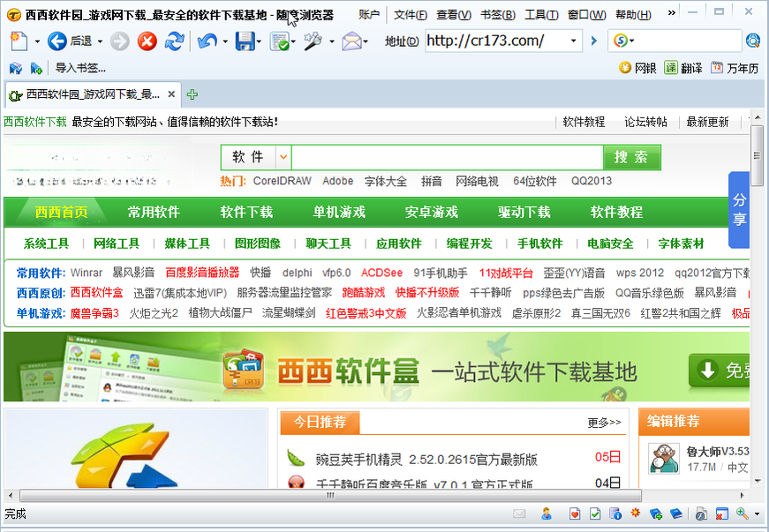The height and width of the screenshot is (532, 769).
Task: Click the blue book with plus icon
Action: pos(656,513)
